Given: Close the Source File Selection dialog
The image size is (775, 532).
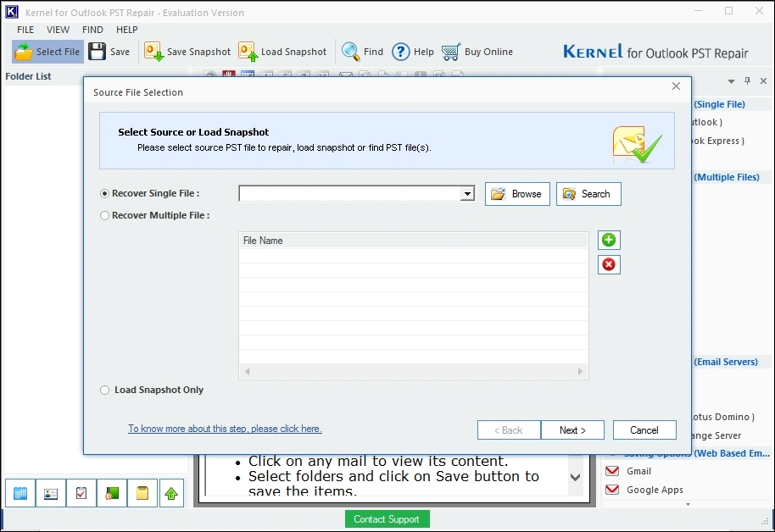Looking at the screenshot, I should [676, 86].
